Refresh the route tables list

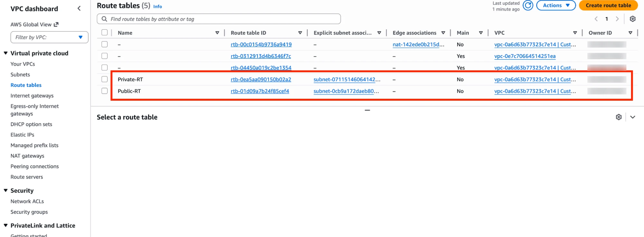point(528,5)
